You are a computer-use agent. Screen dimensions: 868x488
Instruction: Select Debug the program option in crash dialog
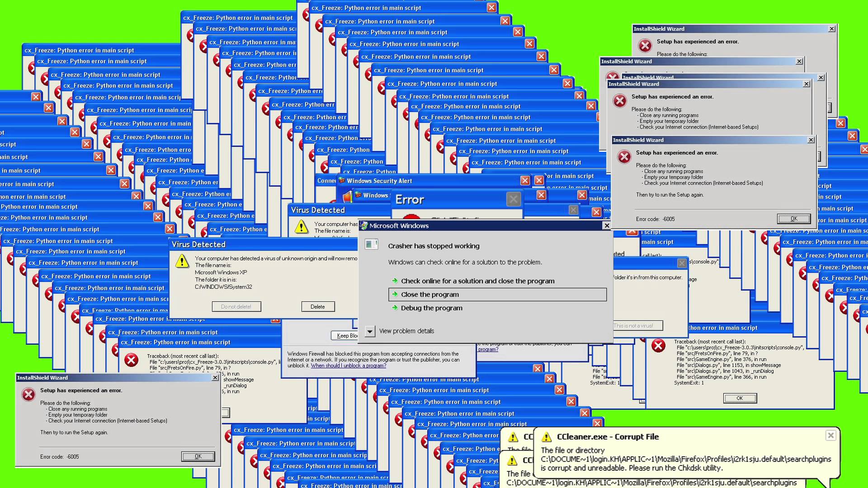tap(432, 307)
